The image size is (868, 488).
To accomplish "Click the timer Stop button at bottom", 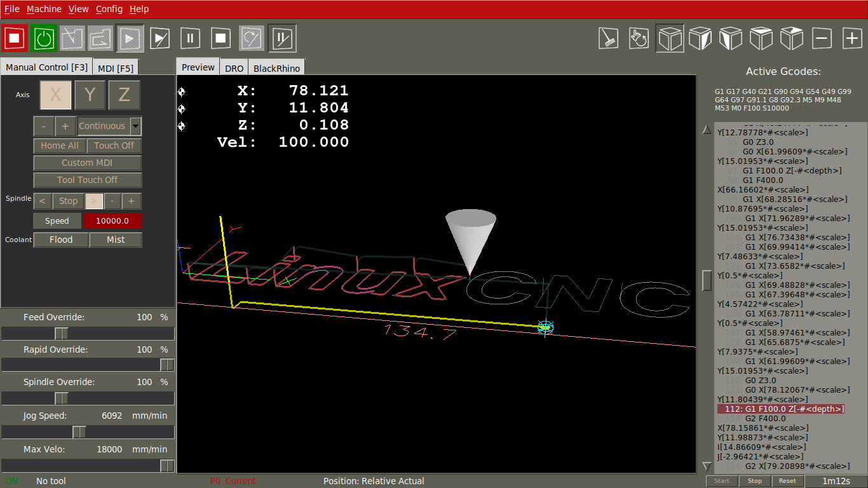I will pyautogui.click(x=755, y=481).
